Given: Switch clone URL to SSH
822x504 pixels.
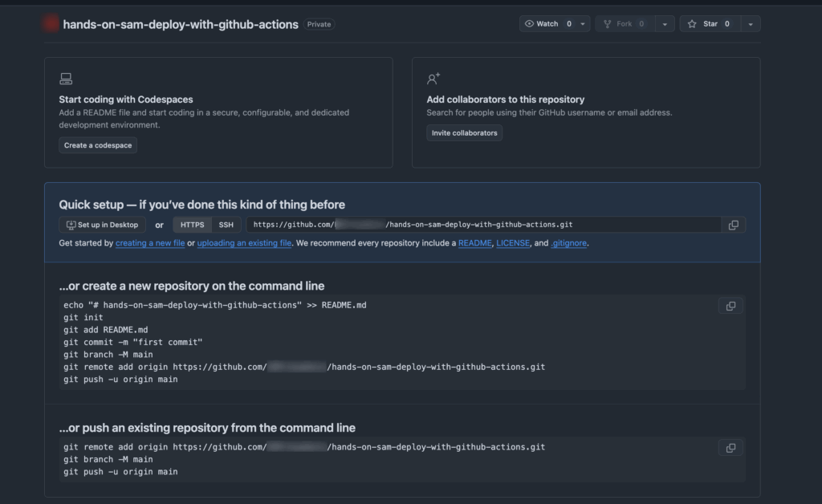Looking at the screenshot, I should [x=226, y=225].
